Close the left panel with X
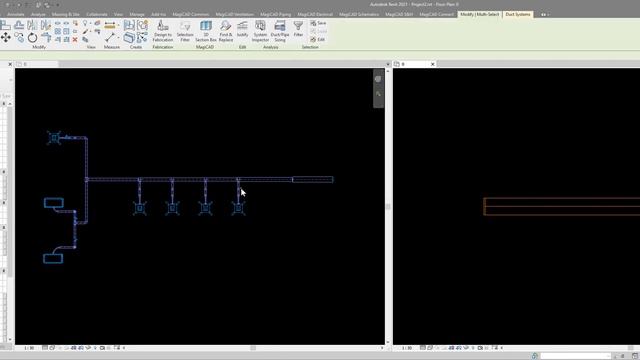640x360 pixels. [10, 64]
